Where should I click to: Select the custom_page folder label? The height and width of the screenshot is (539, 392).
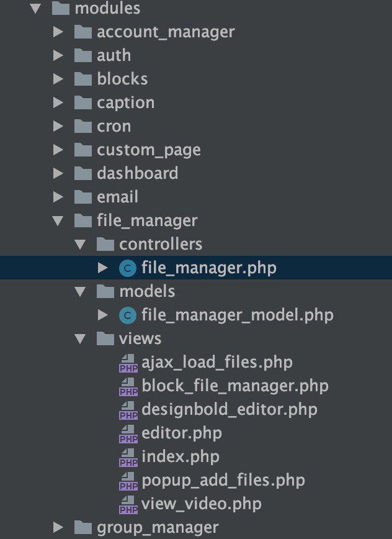tap(149, 150)
